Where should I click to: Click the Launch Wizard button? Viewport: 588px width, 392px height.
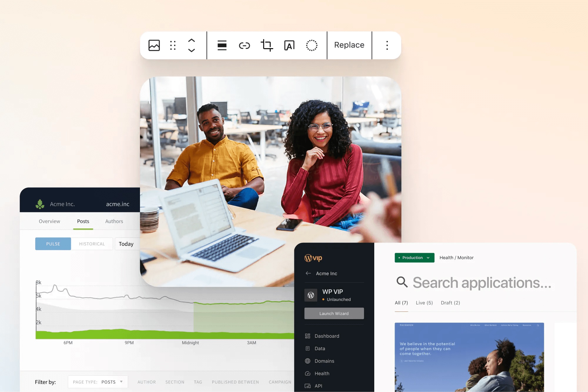click(334, 313)
